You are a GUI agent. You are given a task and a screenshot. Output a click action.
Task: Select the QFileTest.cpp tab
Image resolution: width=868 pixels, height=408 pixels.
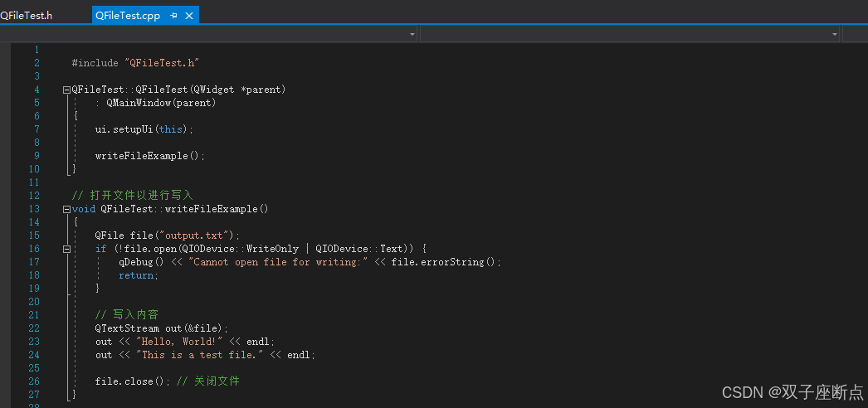point(128,16)
